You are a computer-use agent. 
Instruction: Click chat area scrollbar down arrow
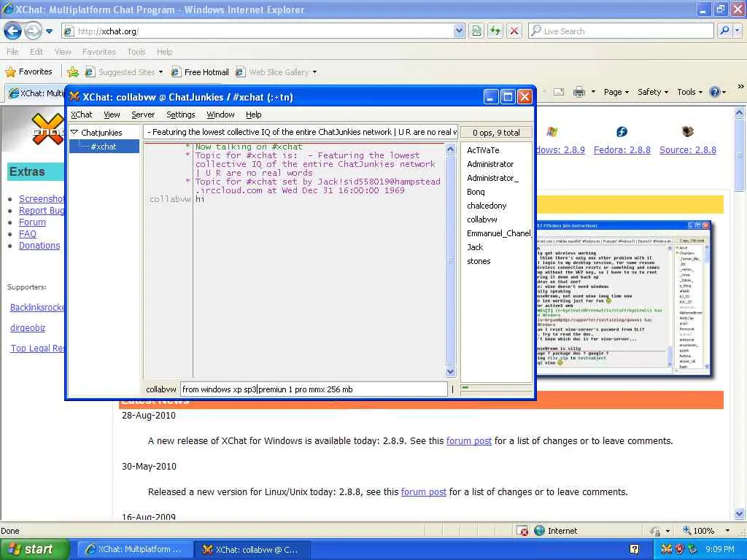click(450, 371)
